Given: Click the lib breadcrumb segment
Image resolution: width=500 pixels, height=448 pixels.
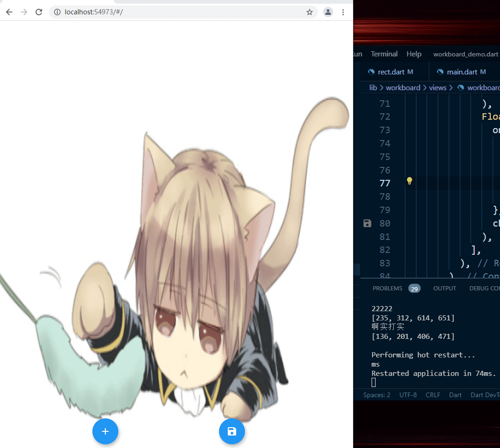Looking at the screenshot, I should 373,88.
